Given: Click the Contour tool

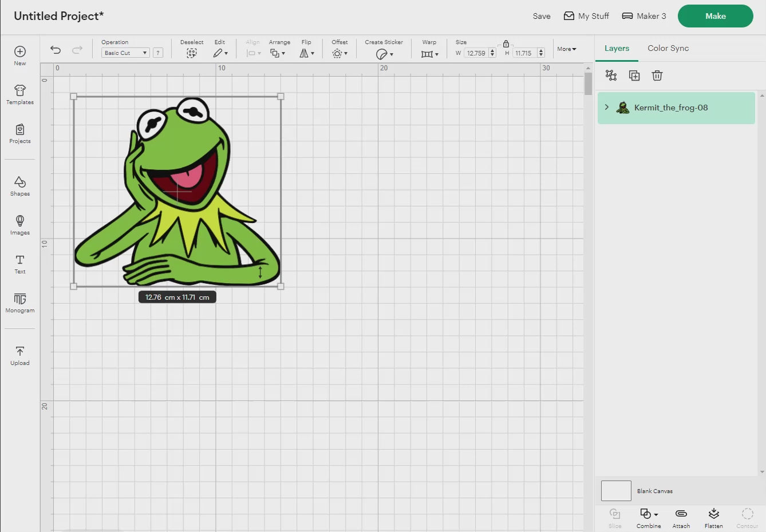Looking at the screenshot, I should click(x=747, y=518).
